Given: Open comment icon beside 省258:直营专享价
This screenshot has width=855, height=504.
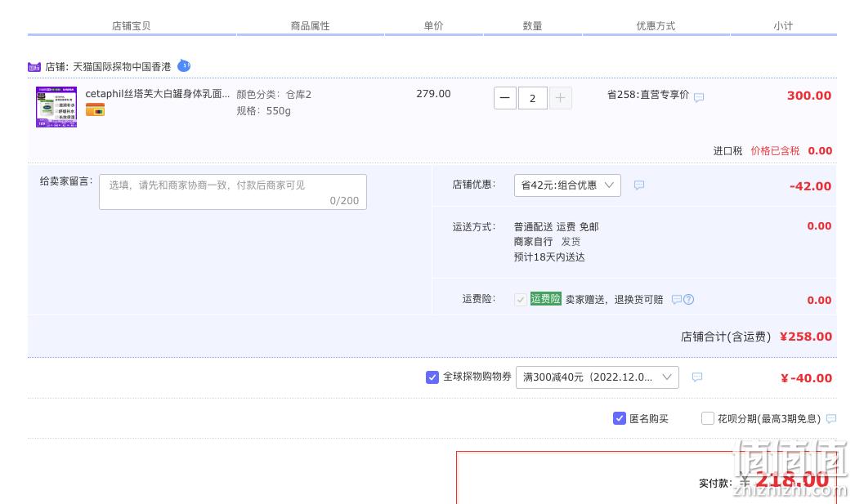Looking at the screenshot, I should coord(699,97).
